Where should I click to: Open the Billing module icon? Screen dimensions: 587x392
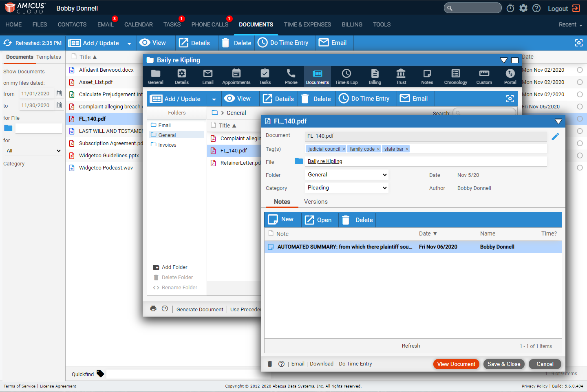[x=375, y=77]
